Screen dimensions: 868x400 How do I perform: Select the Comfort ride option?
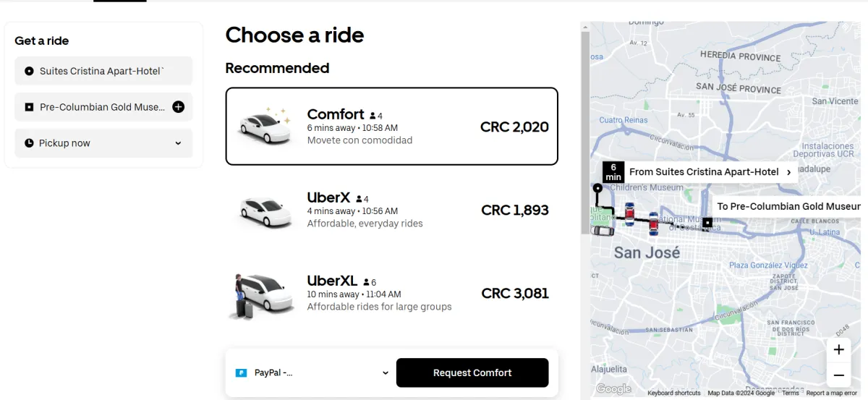(391, 127)
